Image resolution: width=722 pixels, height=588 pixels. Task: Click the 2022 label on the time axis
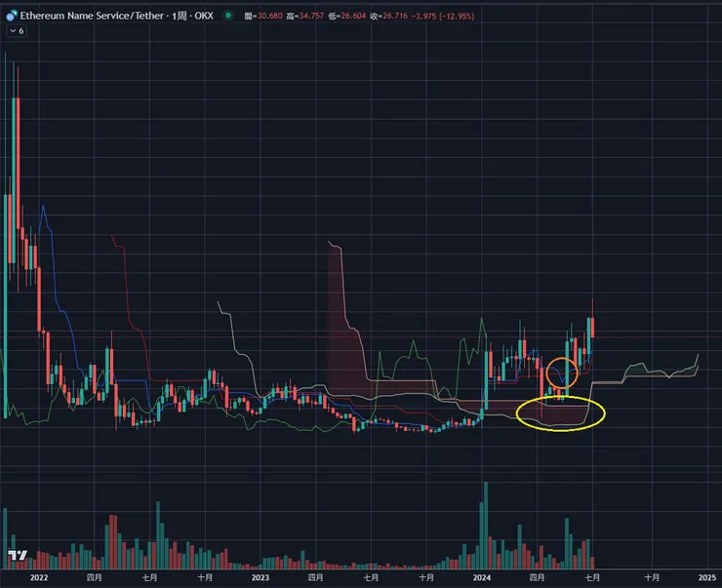(x=39, y=577)
